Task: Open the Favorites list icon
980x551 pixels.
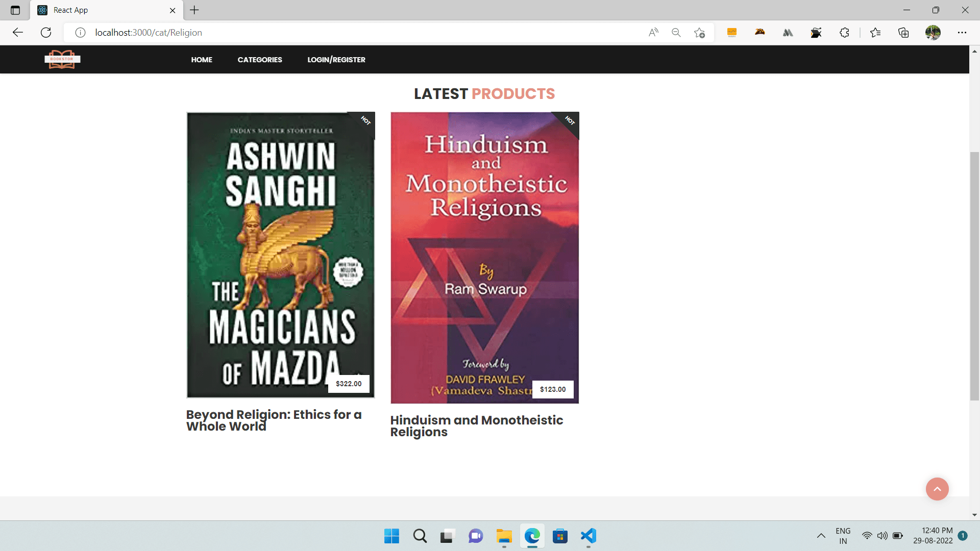Action: tap(875, 33)
